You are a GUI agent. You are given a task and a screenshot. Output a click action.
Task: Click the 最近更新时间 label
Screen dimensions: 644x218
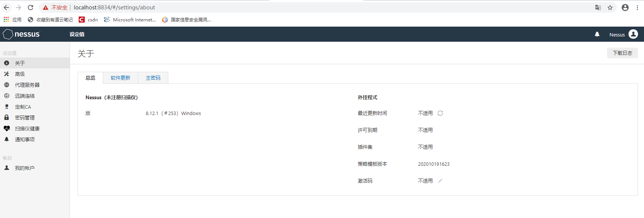point(372,113)
